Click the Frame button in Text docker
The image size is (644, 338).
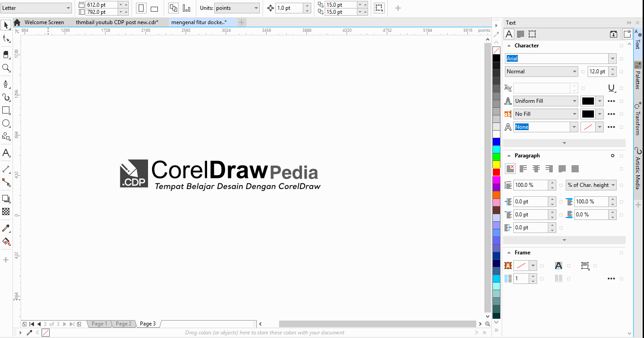532,34
